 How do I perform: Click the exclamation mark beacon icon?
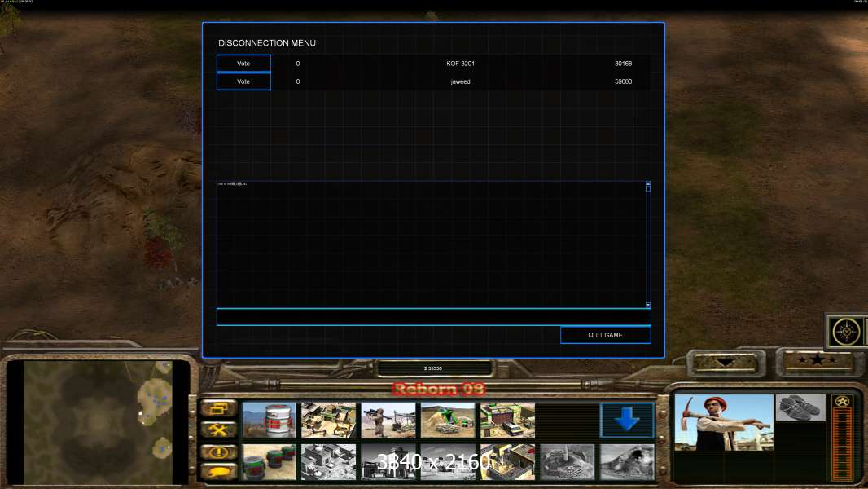point(219,452)
